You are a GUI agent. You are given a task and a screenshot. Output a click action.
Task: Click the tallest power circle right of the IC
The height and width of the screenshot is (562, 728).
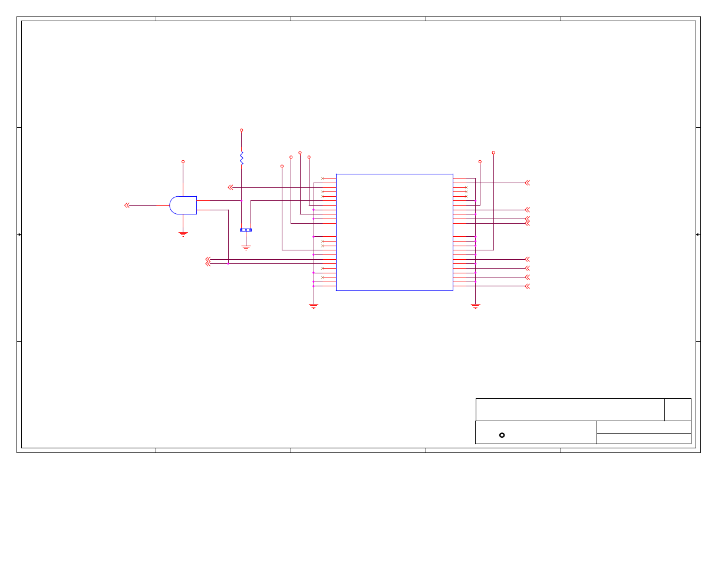pos(493,153)
